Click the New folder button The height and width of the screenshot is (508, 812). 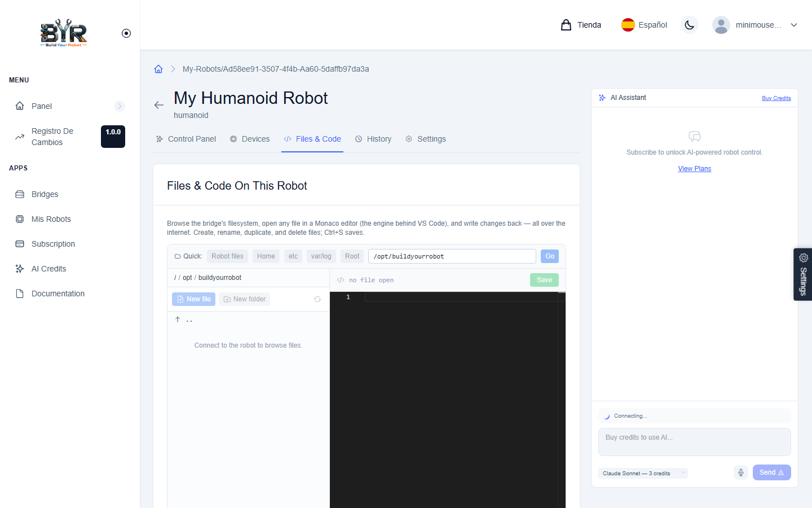(x=244, y=299)
